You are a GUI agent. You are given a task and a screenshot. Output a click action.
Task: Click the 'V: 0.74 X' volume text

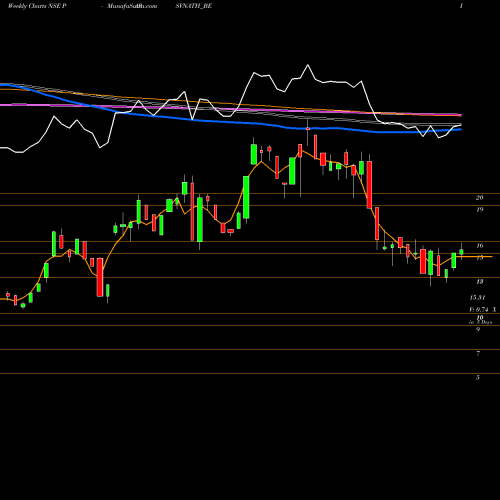click(483, 310)
